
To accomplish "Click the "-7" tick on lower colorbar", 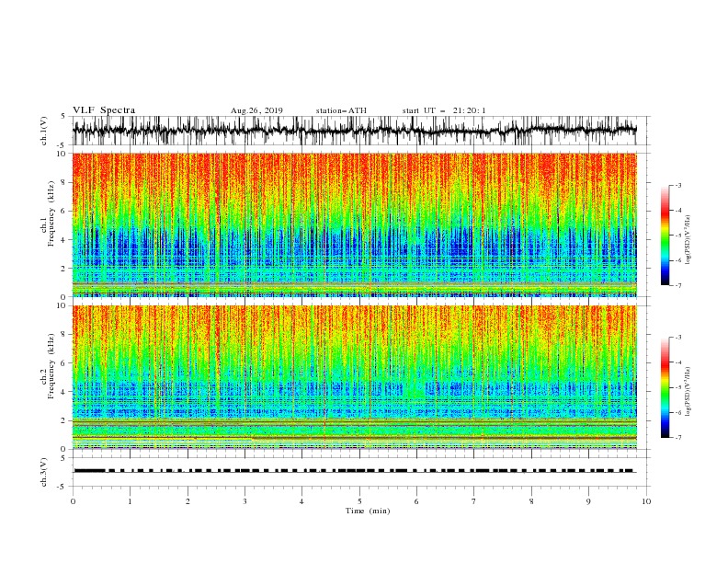I will tap(677, 438).
